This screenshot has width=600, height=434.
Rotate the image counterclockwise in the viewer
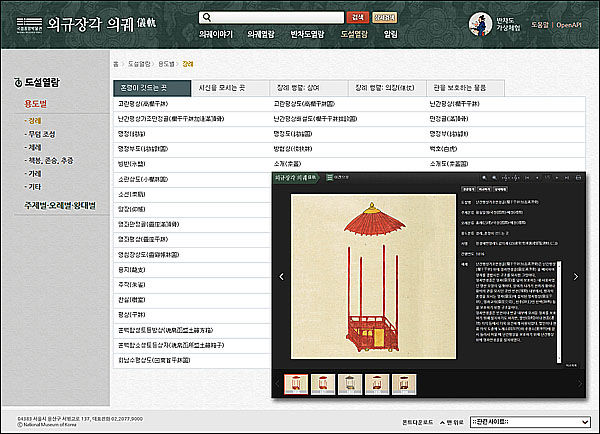[x=506, y=178]
